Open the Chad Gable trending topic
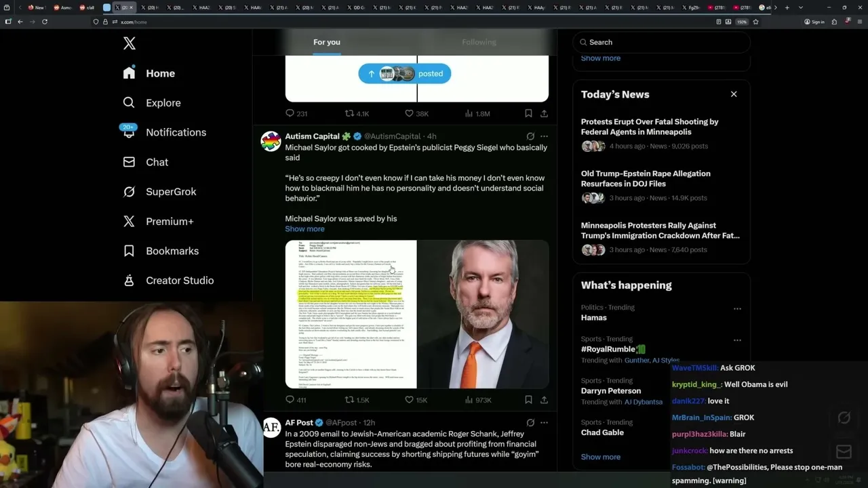 (661, 428)
